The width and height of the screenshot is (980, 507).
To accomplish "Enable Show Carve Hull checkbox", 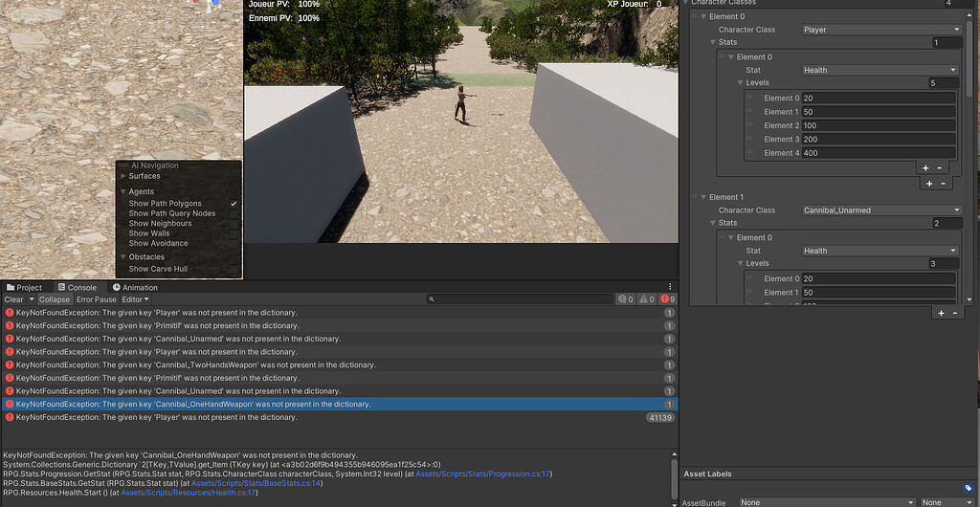I will pos(234,269).
